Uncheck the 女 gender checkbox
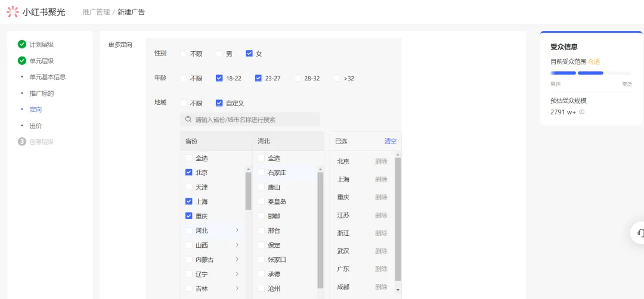 pyautogui.click(x=249, y=54)
